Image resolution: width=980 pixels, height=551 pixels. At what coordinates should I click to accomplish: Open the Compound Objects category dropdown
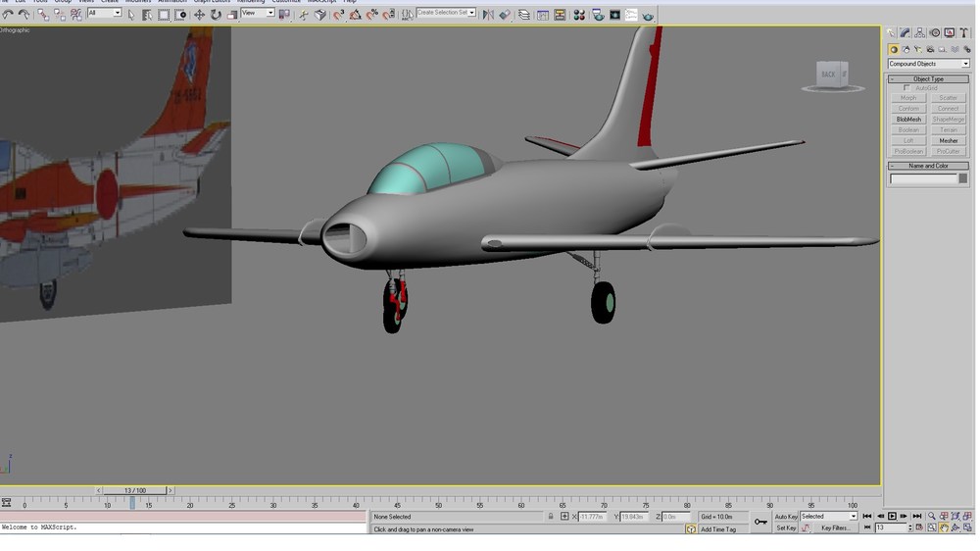coord(928,64)
